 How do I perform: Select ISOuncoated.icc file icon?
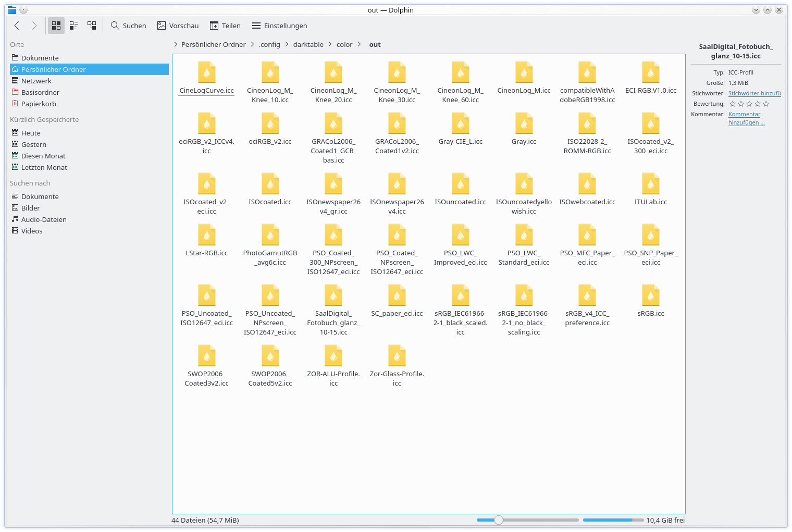pyautogui.click(x=461, y=184)
